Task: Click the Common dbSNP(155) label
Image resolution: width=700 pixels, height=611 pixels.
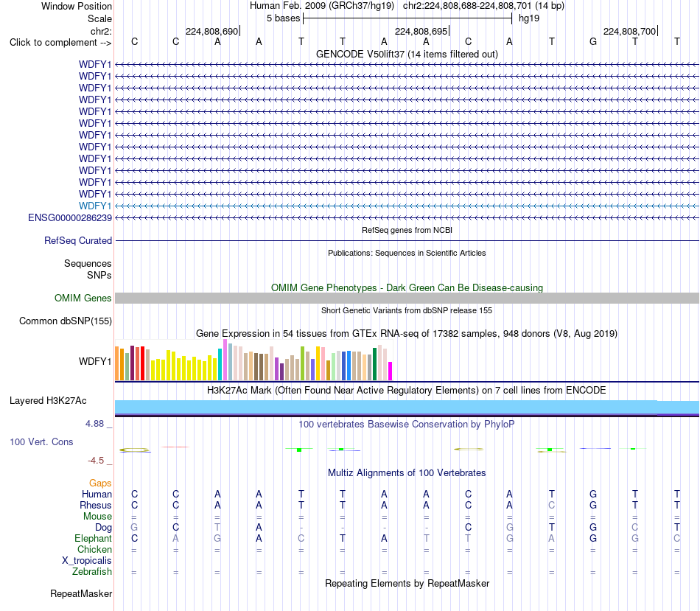Action: (x=66, y=321)
